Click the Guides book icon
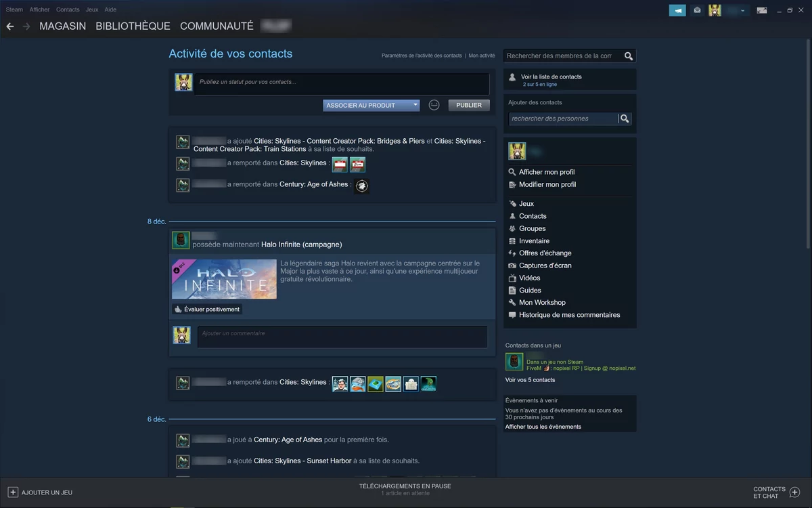This screenshot has height=508, width=812. pyautogui.click(x=512, y=290)
